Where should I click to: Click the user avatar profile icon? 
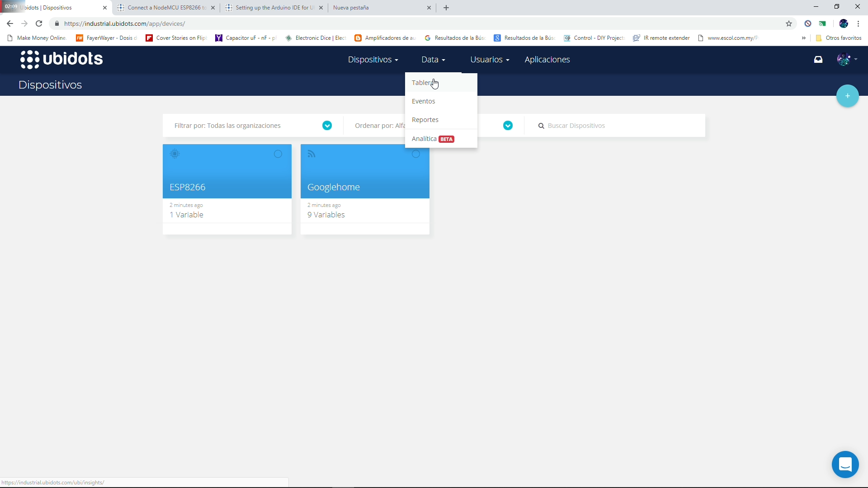[844, 59]
